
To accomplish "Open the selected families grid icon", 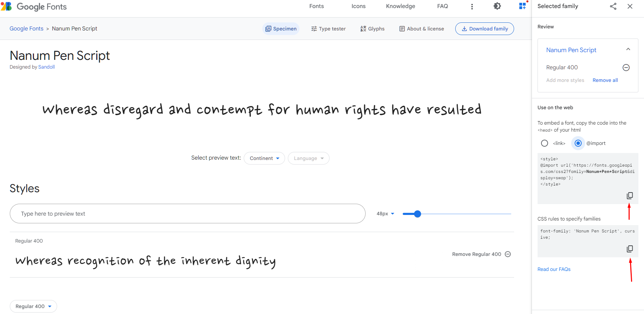I will point(522,6).
